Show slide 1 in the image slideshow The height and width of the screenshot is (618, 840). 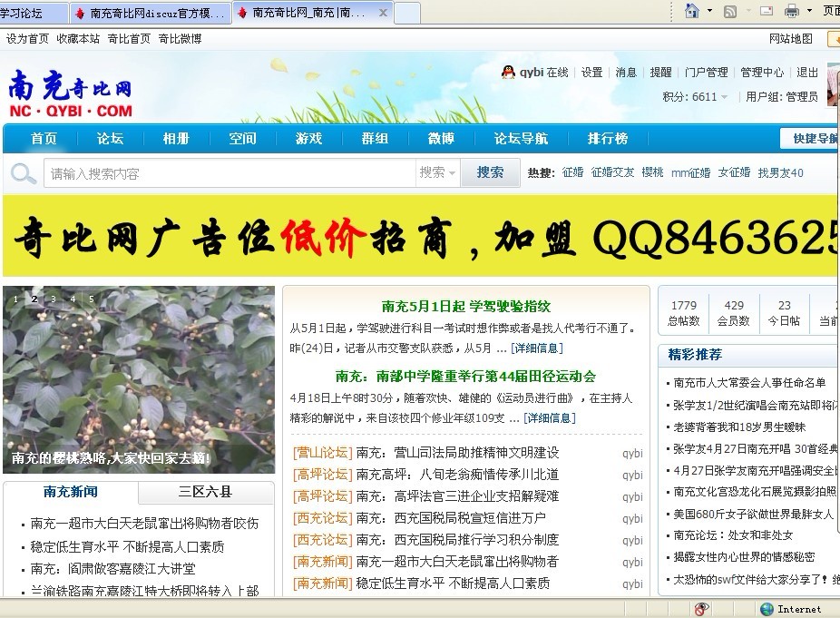[16, 299]
